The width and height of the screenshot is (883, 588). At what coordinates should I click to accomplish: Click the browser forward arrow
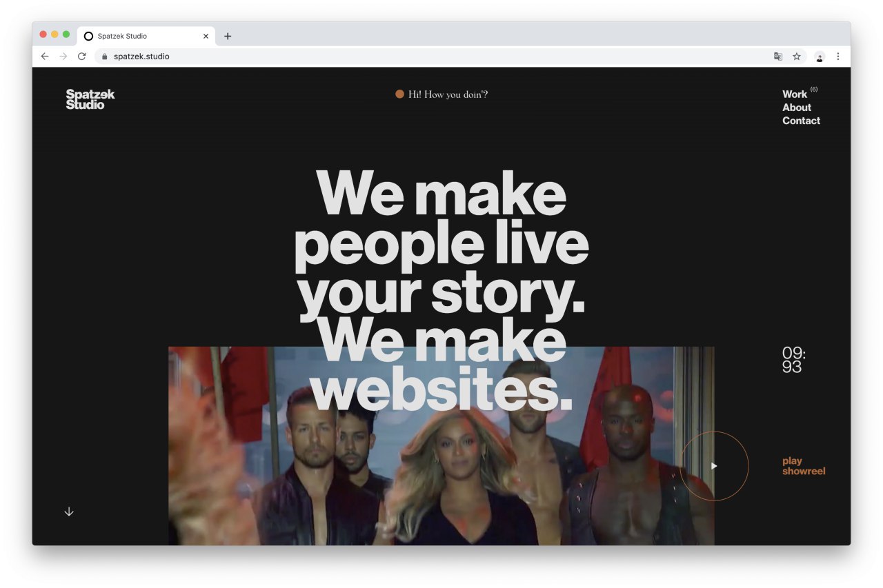click(63, 57)
